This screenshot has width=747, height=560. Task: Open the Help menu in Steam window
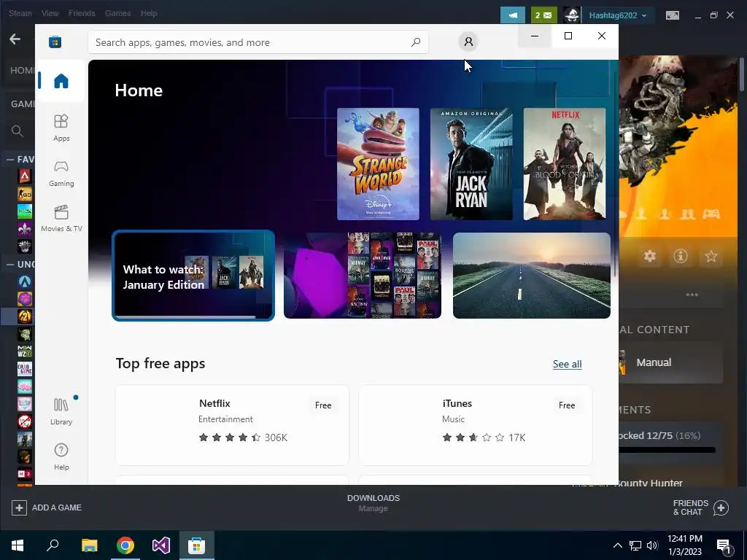tap(149, 13)
